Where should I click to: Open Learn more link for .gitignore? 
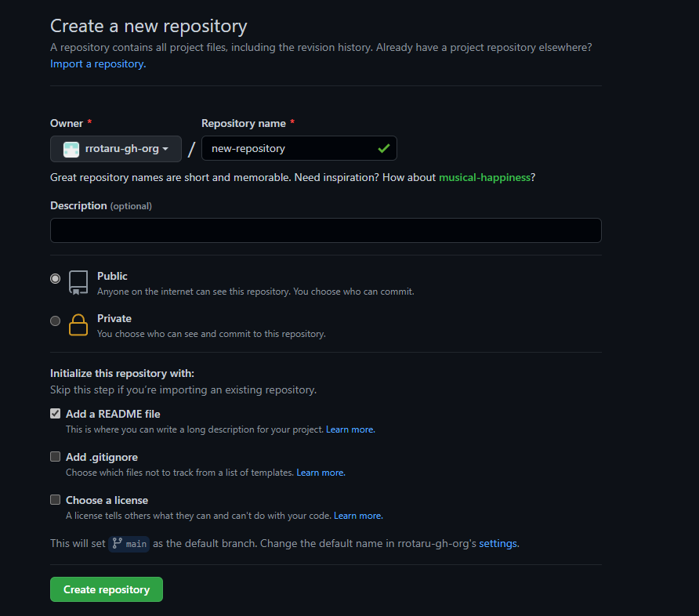(321, 473)
